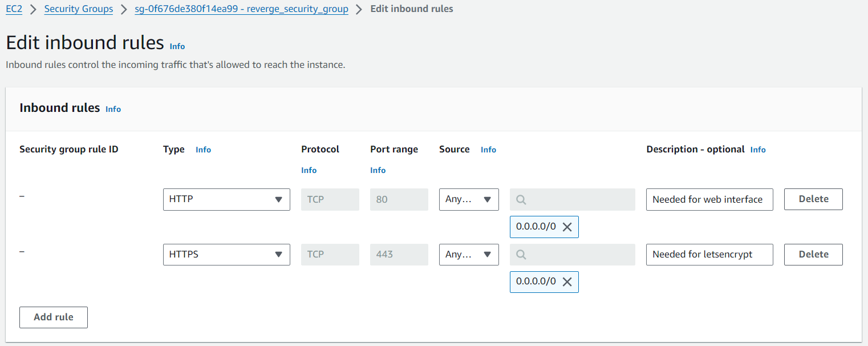This screenshot has height=346, width=868.
Task: Click the port range field showing 443
Action: (399, 255)
